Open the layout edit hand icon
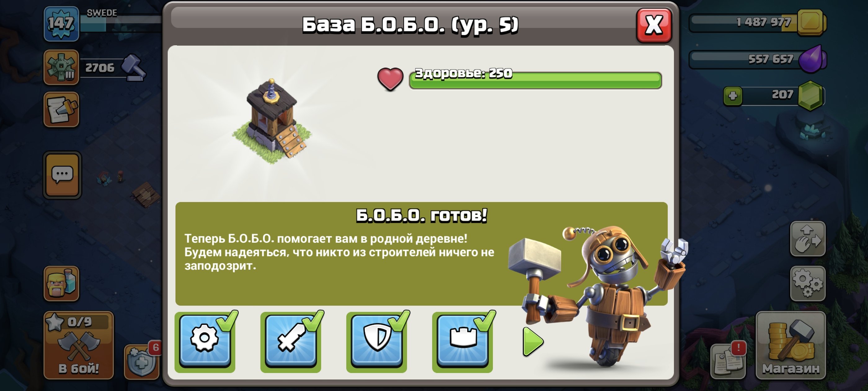This screenshot has width=868, height=391. coord(808,239)
